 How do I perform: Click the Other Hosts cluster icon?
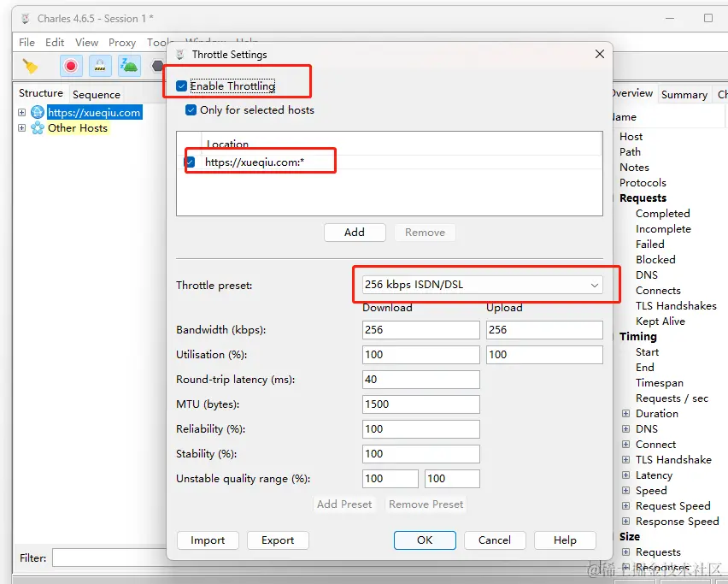pos(38,127)
